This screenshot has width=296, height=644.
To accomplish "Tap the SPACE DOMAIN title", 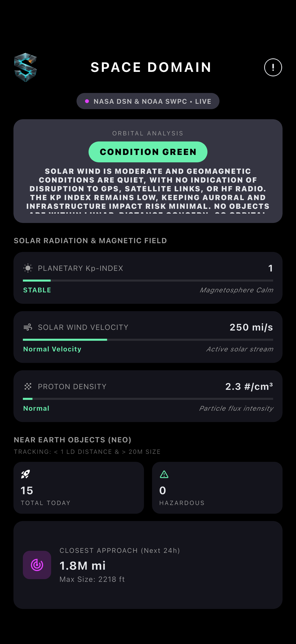I will pos(151,67).
